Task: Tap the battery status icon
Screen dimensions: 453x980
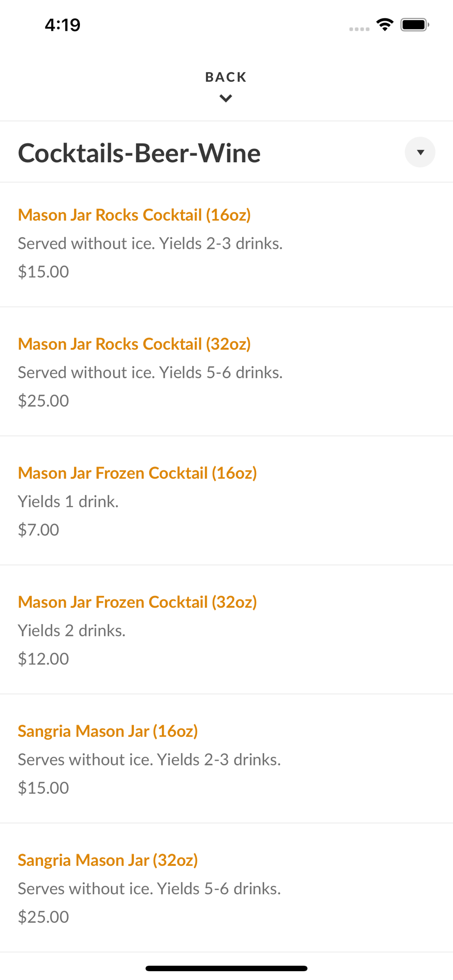Action: pyautogui.click(x=414, y=24)
